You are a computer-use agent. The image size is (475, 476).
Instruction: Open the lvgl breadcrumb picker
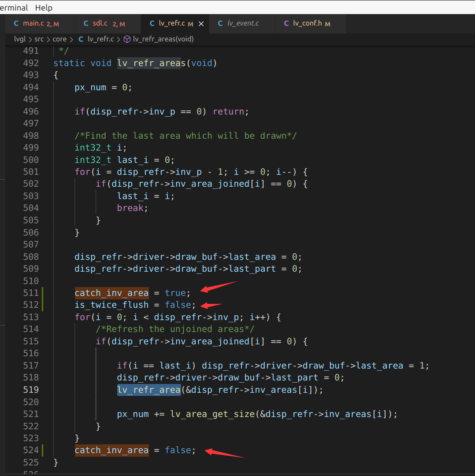coord(20,39)
